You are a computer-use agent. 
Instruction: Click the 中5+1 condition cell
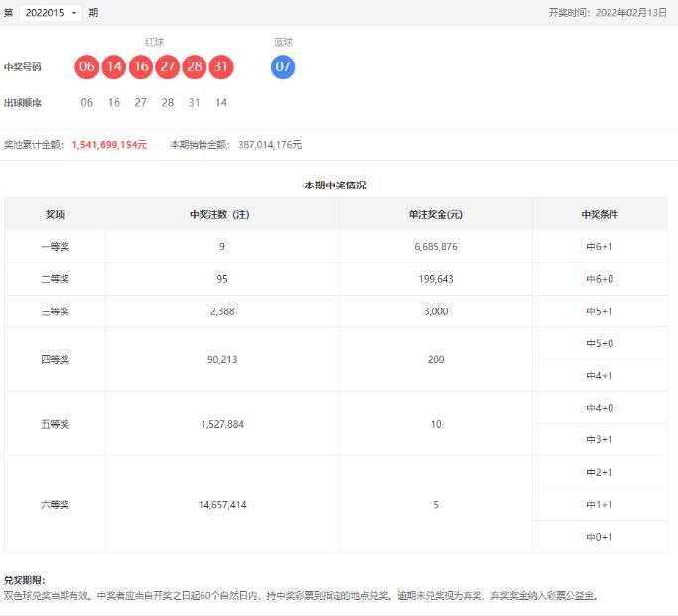click(600, 311)
